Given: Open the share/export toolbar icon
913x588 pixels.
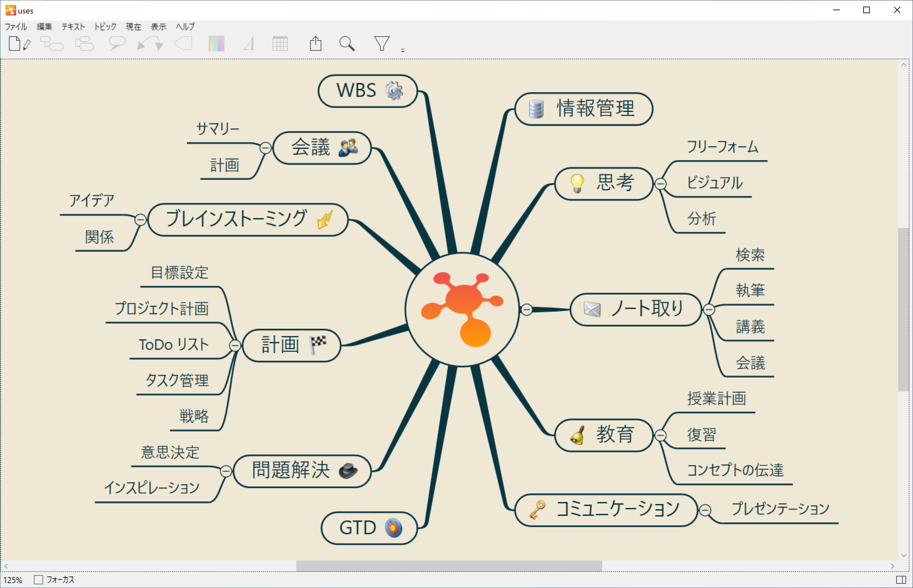Looking at the screenshot, I should coord(315,43).
